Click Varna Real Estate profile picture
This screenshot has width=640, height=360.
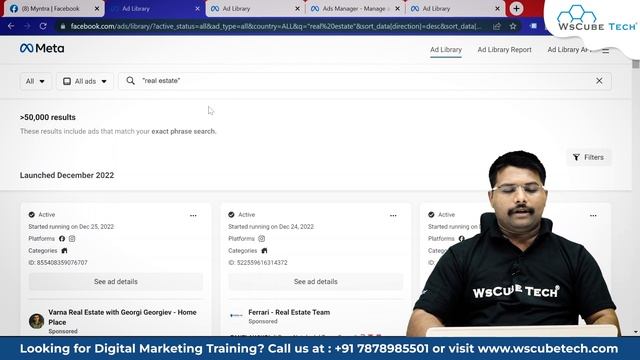tap(36, 321)
